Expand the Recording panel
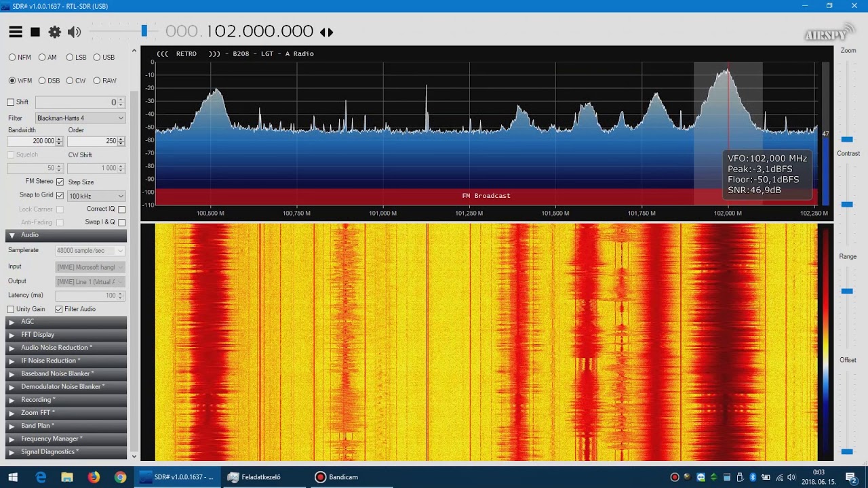The height and width of the screenshot is (488, 868). [x=66, y=400]
